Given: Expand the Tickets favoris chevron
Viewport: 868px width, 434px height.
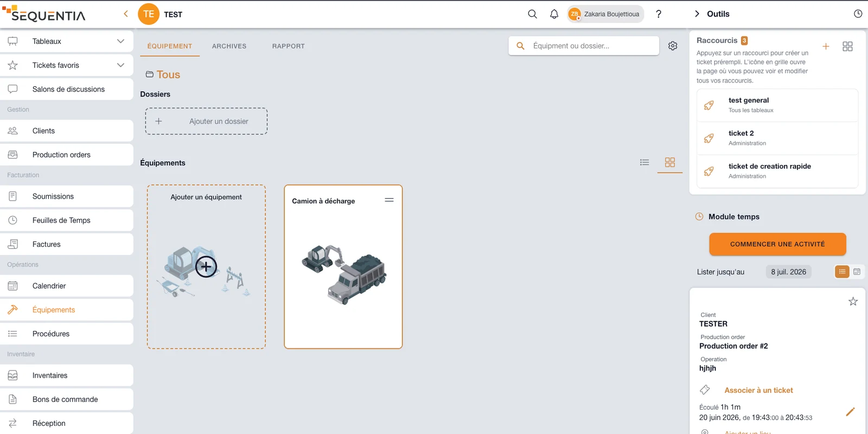Looking at the screenshot, I should pyautogui.click(x=120, y=65).
